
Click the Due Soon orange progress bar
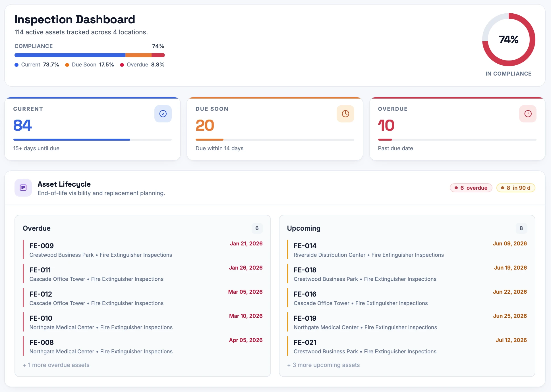pos(275,139)
